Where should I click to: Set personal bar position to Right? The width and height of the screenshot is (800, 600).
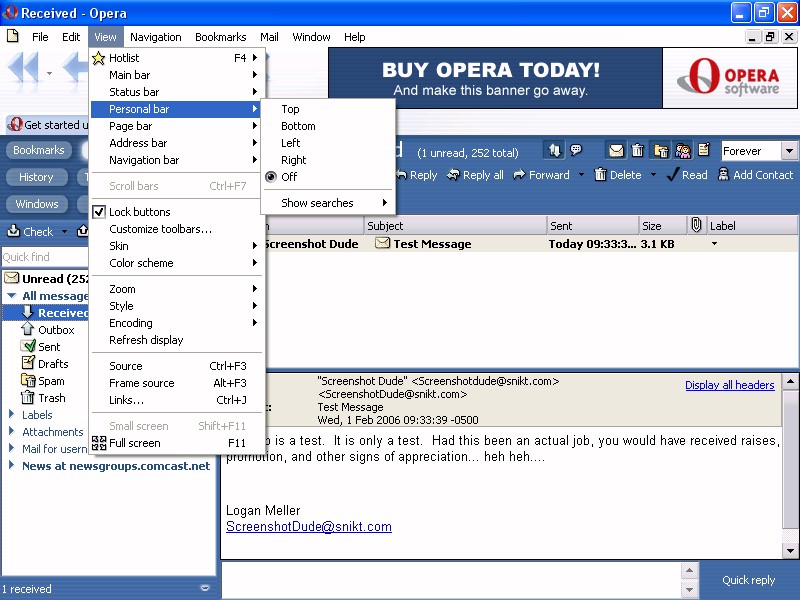click(x=328, y=160)
